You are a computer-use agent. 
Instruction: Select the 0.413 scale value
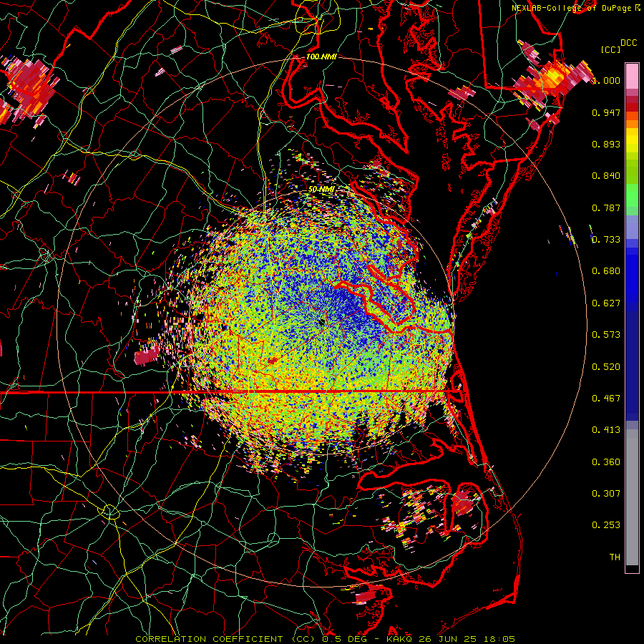click(606, 430)
